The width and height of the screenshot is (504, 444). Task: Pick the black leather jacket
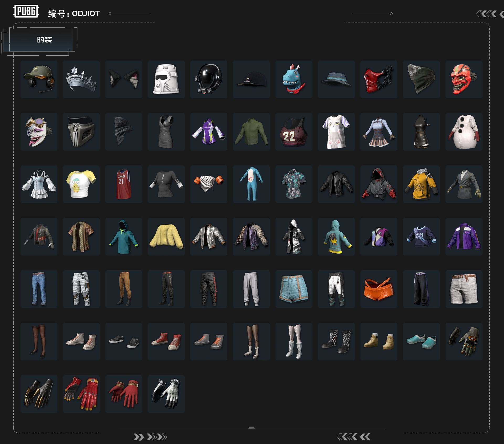[x=336, y=184]
